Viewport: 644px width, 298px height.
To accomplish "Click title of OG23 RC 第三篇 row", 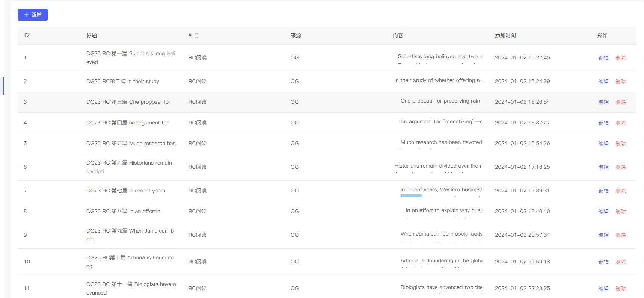I will (x=128, y=102).
